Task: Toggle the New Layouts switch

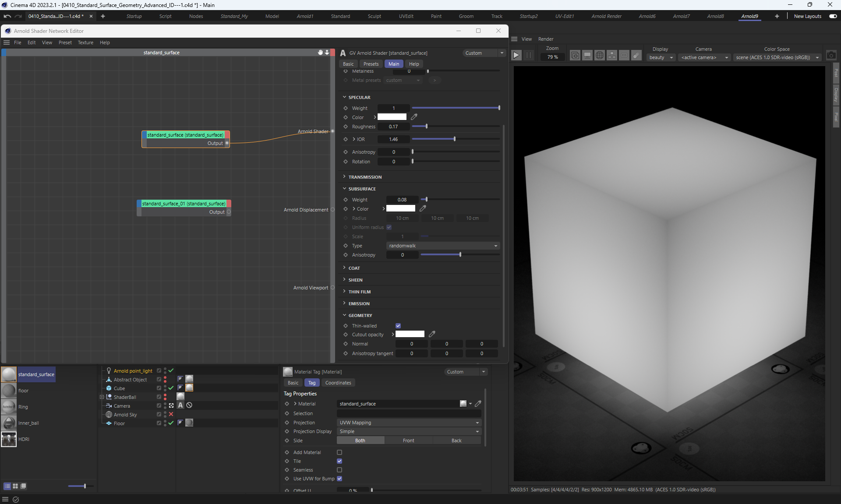Action: click(x=833, y=16)
